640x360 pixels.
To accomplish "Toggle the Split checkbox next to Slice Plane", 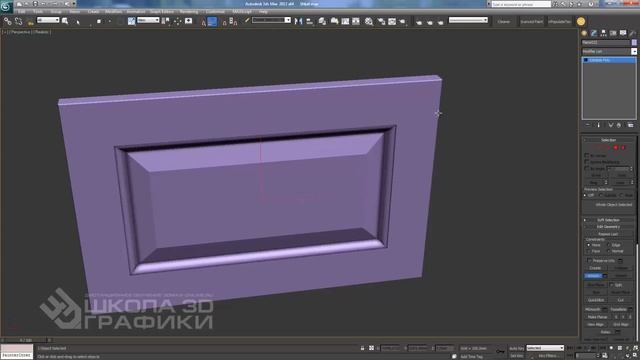I will point(611,285).
